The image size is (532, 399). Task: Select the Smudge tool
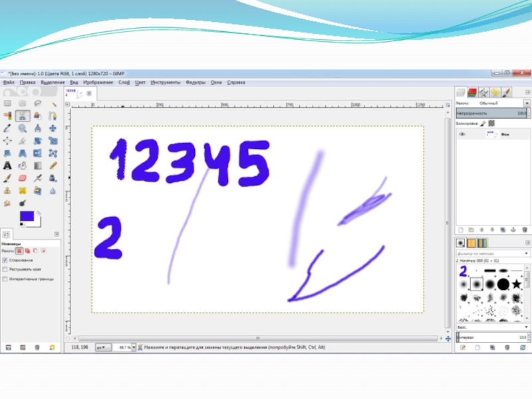7,203
